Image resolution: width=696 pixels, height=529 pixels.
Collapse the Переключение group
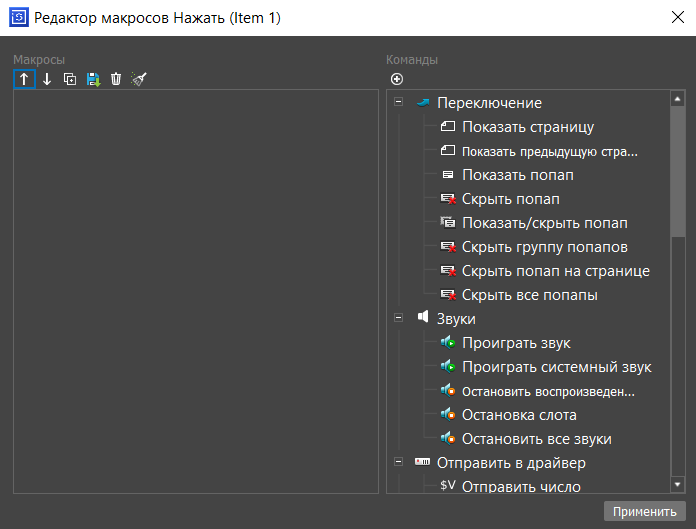pos(398,103)
